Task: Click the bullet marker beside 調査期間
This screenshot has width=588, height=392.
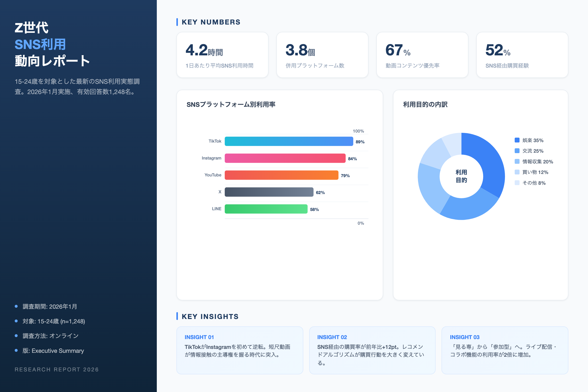Action: (16, 306)
